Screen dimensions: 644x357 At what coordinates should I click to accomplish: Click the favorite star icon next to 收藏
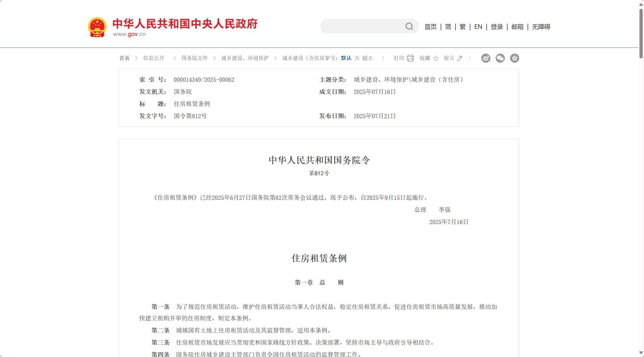coord(436,58)
